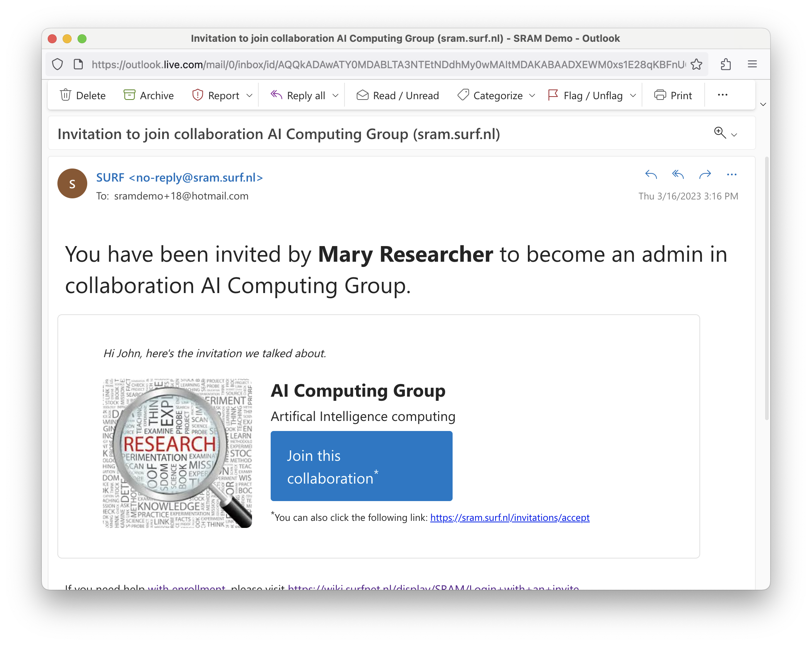This screenshot has width=812, height=645.
Task: Bookmark page with the star icon
Action: pyautogui.click(x=696, y=64)
